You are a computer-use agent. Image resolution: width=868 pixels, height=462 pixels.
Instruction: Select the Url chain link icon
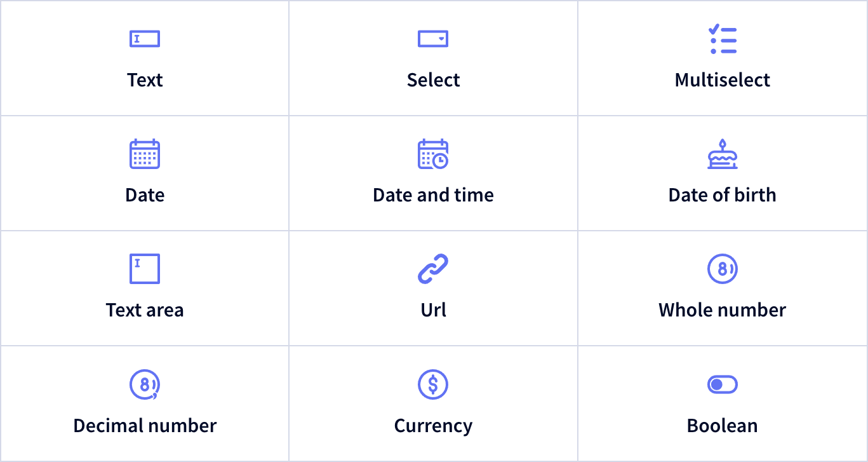tap(433, 269)
